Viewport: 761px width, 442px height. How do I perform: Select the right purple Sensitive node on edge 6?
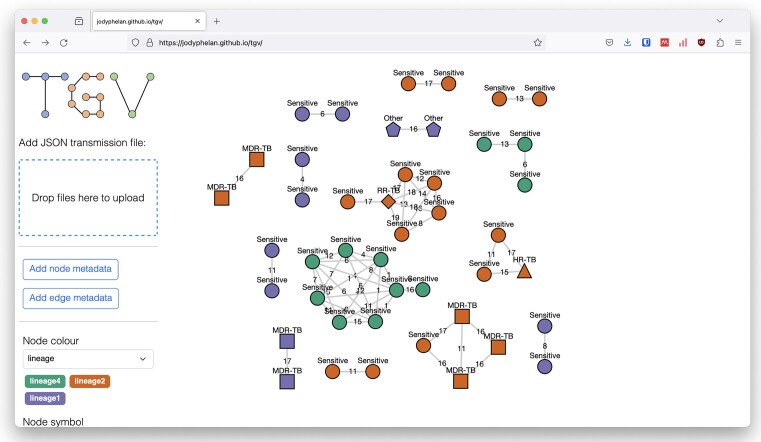(x=342, y=115)
